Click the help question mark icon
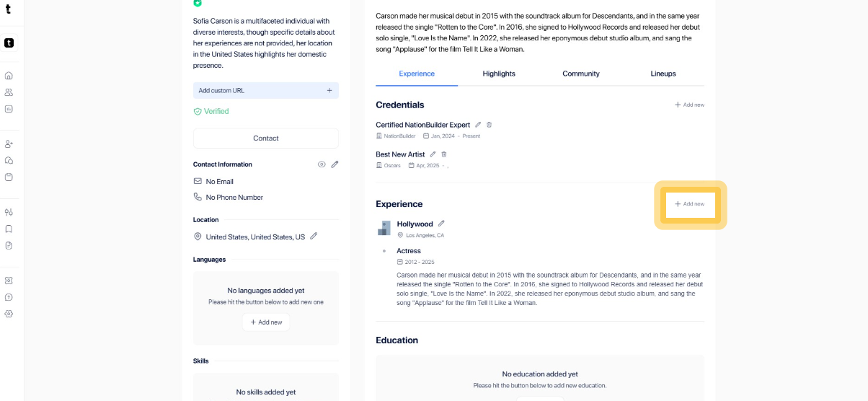This screenshot has width=868, height=401. (9, 297)
